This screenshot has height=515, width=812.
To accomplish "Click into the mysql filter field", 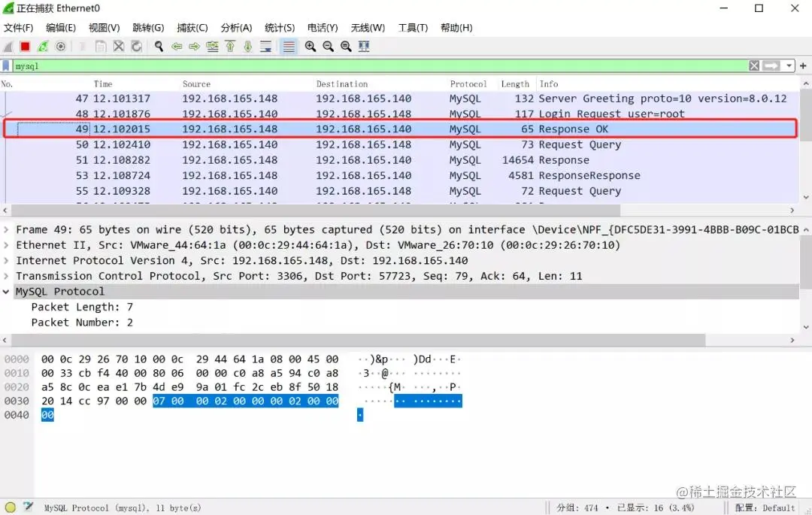I will (x=380, y=65).
